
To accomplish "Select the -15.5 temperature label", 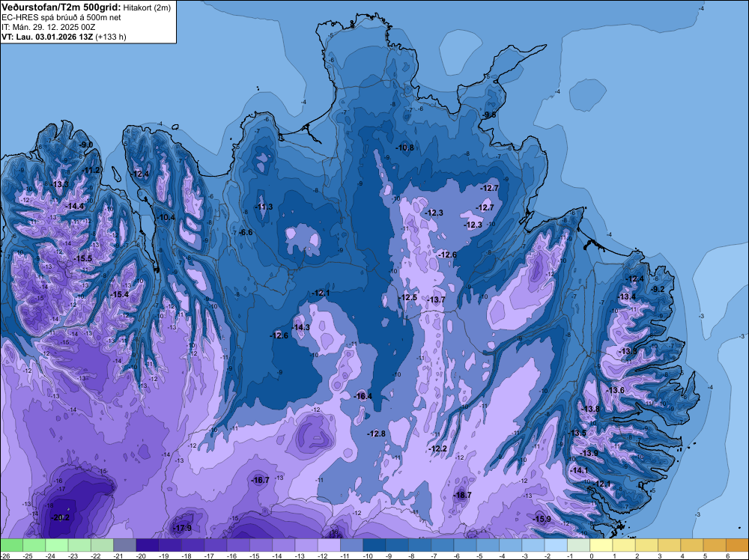I will click(83, 258).
